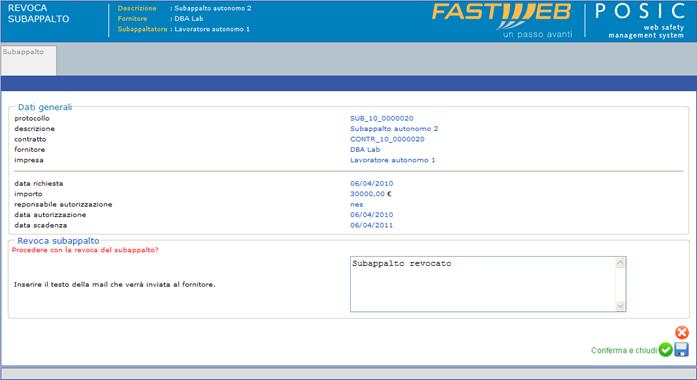Click the blue floppy disk save icon
This screenshot has height=380, width=697.
point(681,350)
